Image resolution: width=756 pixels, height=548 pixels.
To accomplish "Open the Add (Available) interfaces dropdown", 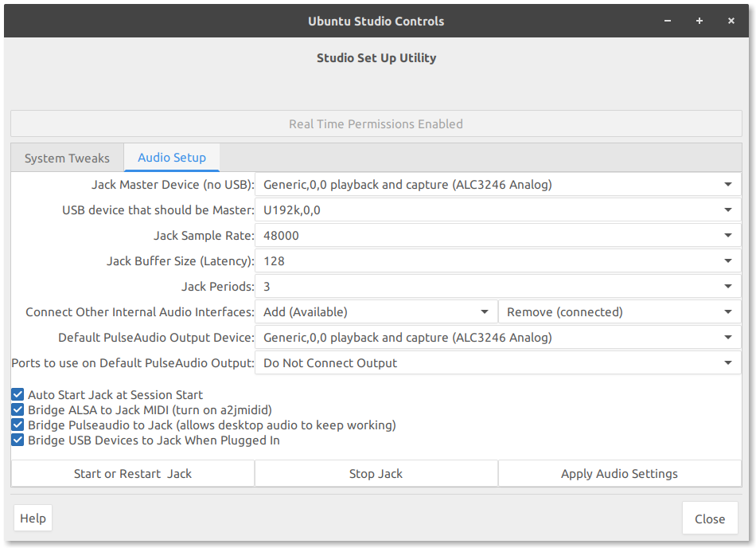I will click(x=376, y=312).
